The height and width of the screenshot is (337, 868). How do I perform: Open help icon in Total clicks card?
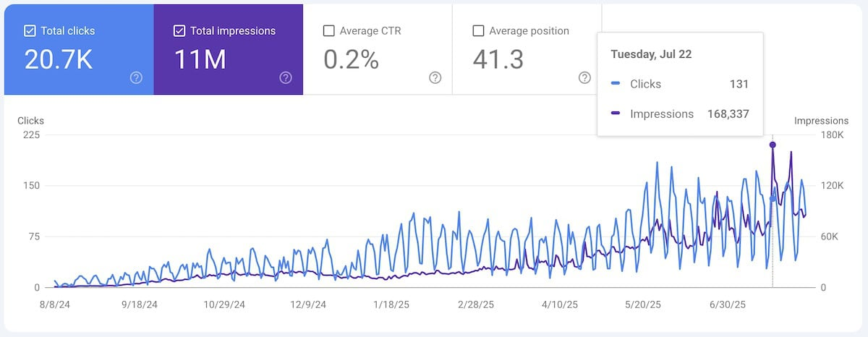click(136, 78)
